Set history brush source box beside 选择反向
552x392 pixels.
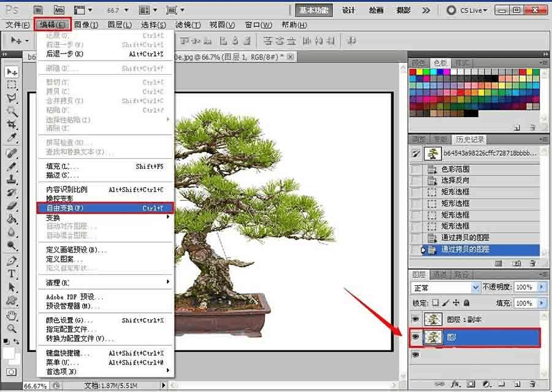(416, 181)
